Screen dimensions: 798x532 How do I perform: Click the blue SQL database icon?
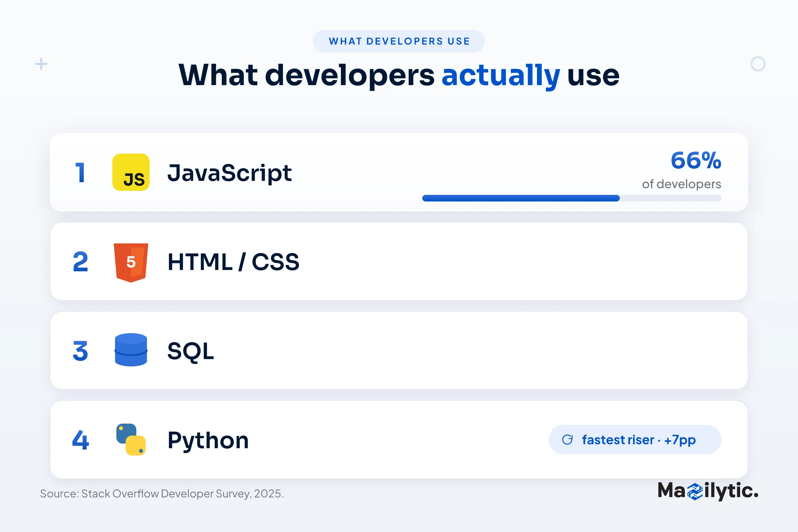point(131,350)
